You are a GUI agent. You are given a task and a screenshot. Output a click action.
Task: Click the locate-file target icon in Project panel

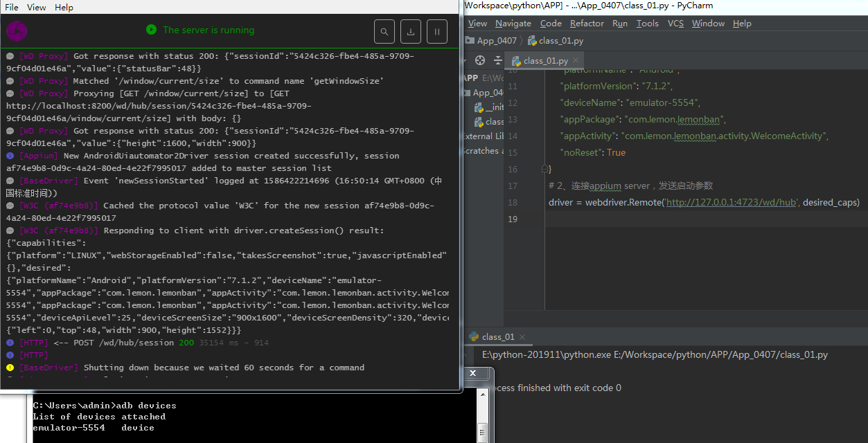(x=480, y=60)
